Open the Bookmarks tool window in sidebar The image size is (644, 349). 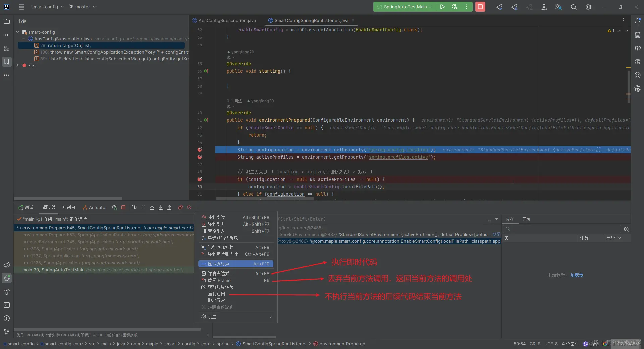click(6, 62)
